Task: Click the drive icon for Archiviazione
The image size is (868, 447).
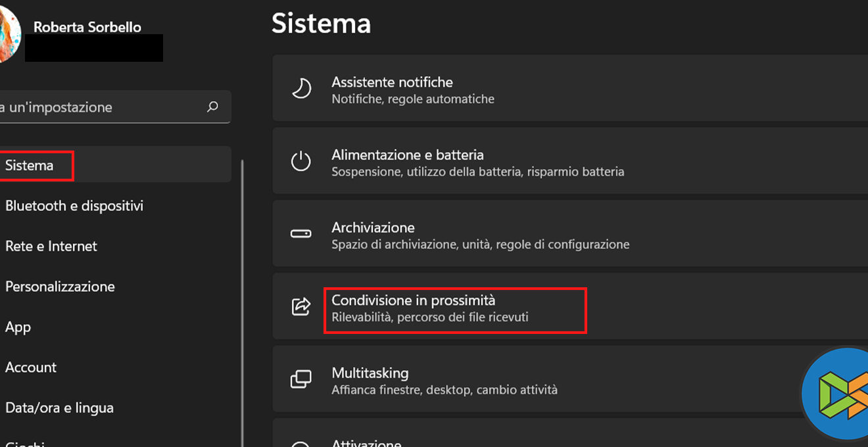Action: coord(301,234)
